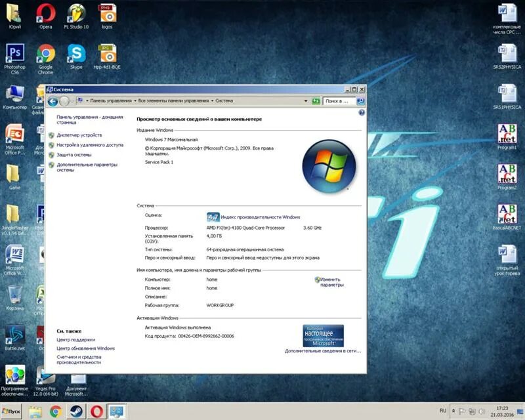Viewport: 525px width, 420px height.
Task: Click the refresh button in address bar
Action: (316, 101)
